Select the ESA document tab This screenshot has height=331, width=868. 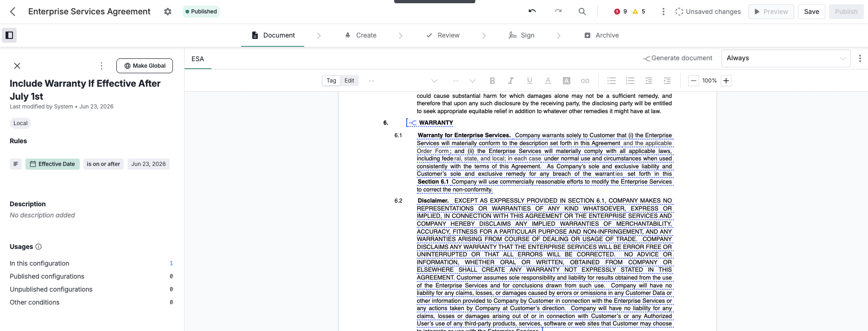click(198, 59)
